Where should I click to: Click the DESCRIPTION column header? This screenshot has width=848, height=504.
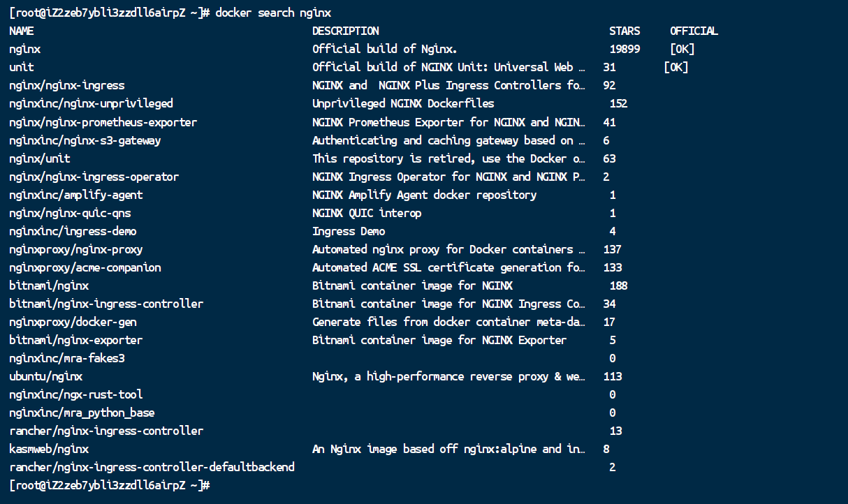click(346, 31)
